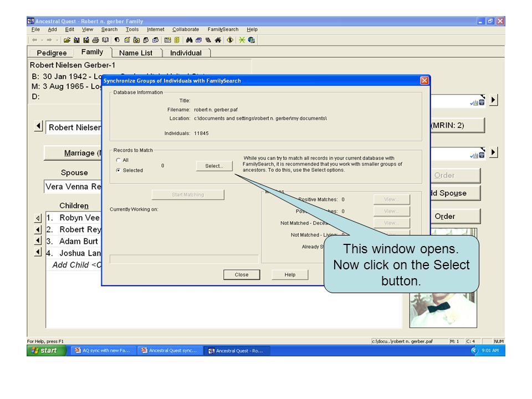This screenshot has width=532, height=399.
Task: Click arrow beside child 2 Robert Rey
Action: 38,229
